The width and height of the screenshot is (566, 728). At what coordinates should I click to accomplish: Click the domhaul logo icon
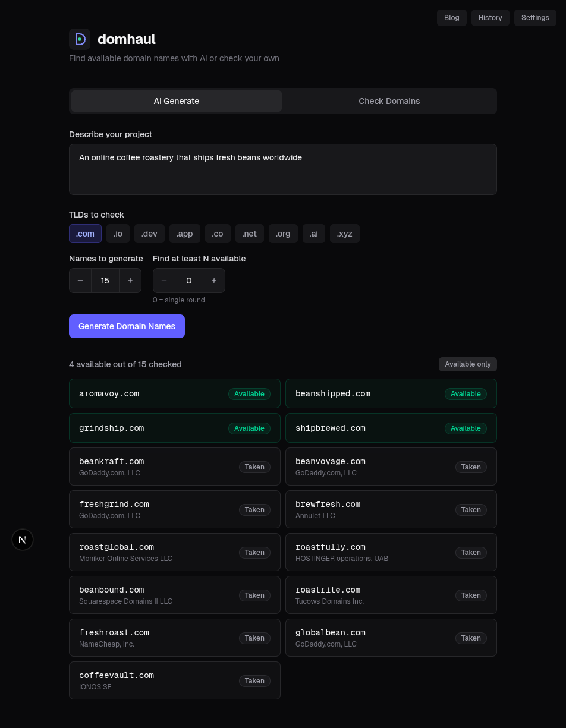pos(80,39)
